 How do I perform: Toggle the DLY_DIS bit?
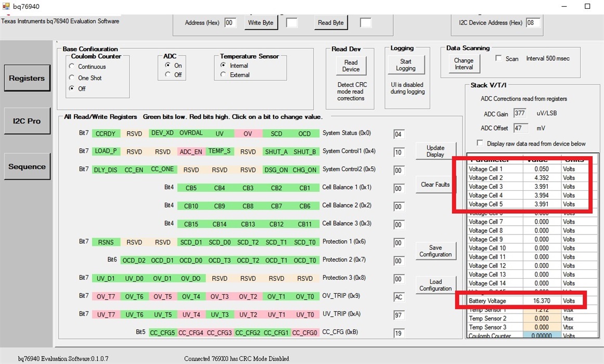tap(106, 170)
